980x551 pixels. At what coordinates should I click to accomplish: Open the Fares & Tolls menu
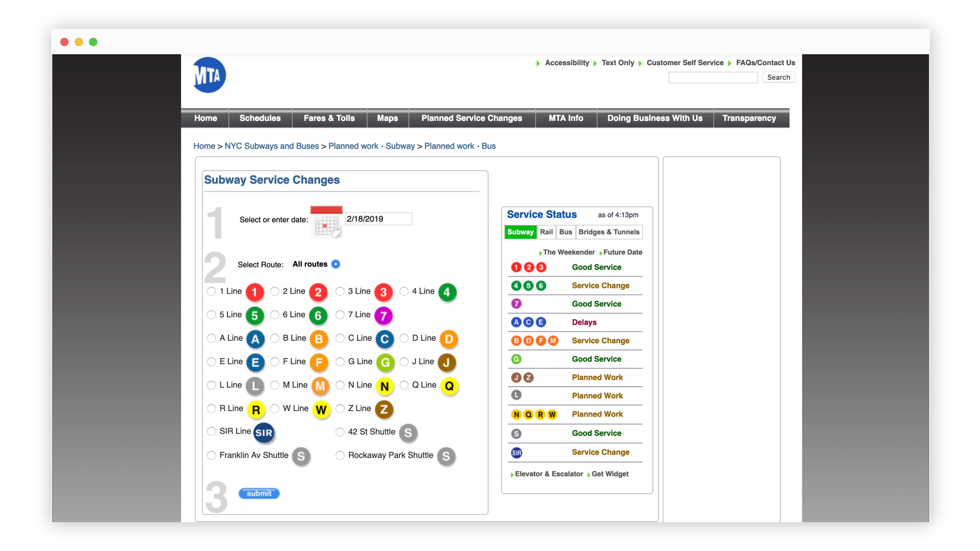(x=329, y=118)
